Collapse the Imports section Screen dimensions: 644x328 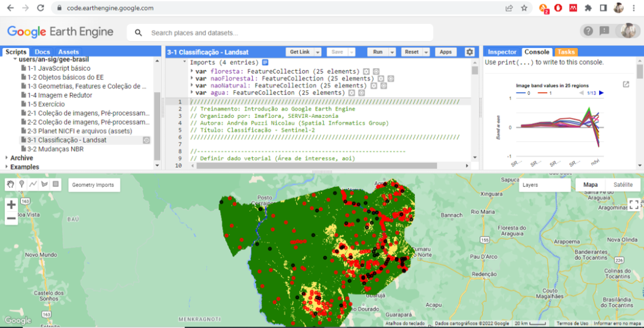coord(185,62)
